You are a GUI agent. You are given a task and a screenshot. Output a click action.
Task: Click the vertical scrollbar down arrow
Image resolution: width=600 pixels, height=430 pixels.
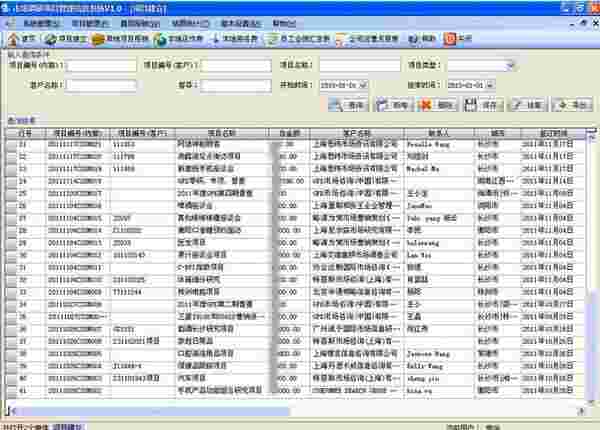pyautogui.click(x=593, y=403)
